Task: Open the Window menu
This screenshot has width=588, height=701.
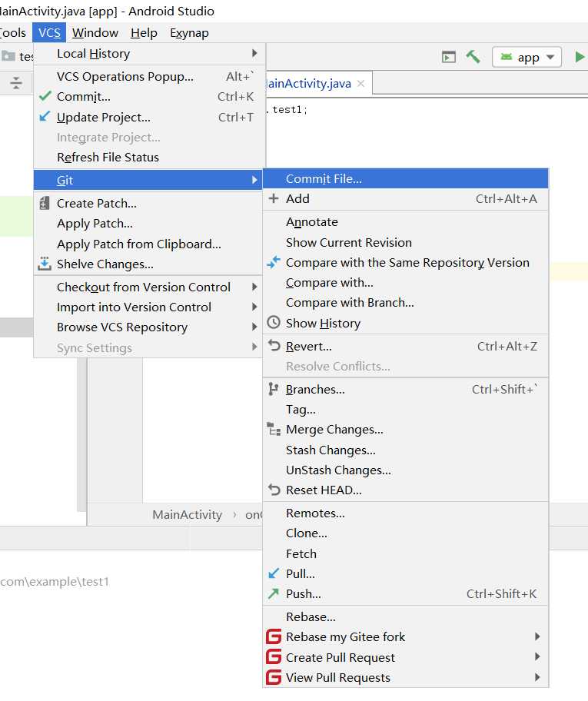Action: (x=95, y=32)
